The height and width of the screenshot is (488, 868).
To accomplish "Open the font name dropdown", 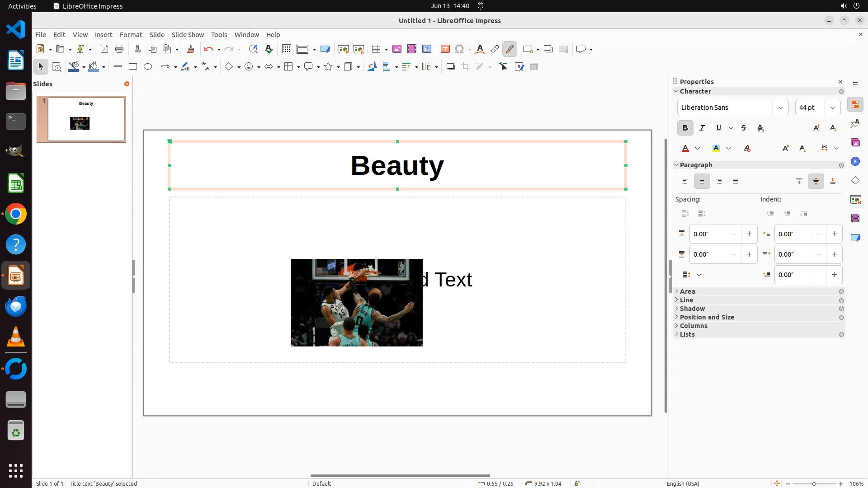I will (x=780, y=108).
